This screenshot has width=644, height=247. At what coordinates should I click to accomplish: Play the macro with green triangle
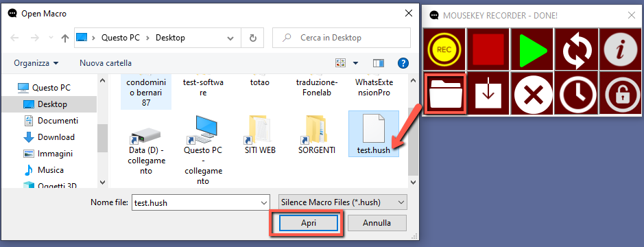[533, 49]
